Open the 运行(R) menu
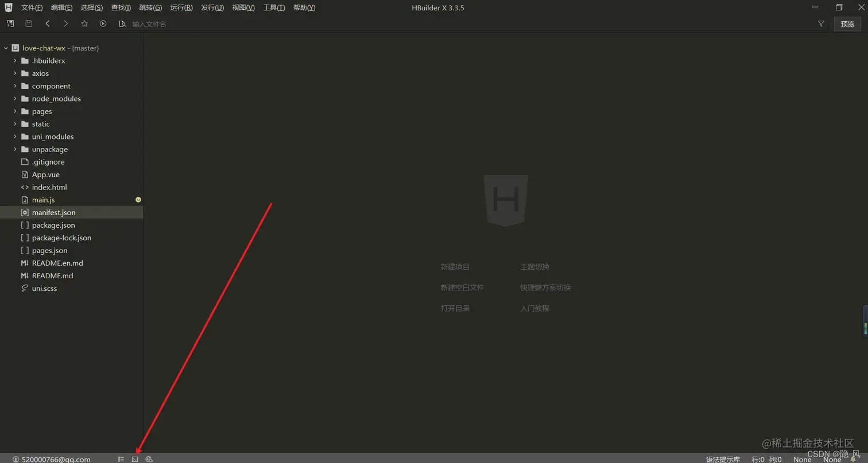The image size is (868, 463). pos(181,7)
